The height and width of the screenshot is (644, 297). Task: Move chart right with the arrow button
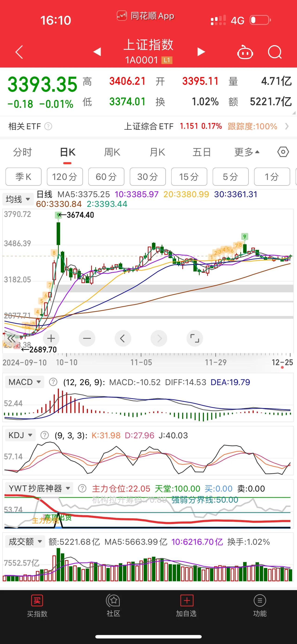tap(159, 338)
